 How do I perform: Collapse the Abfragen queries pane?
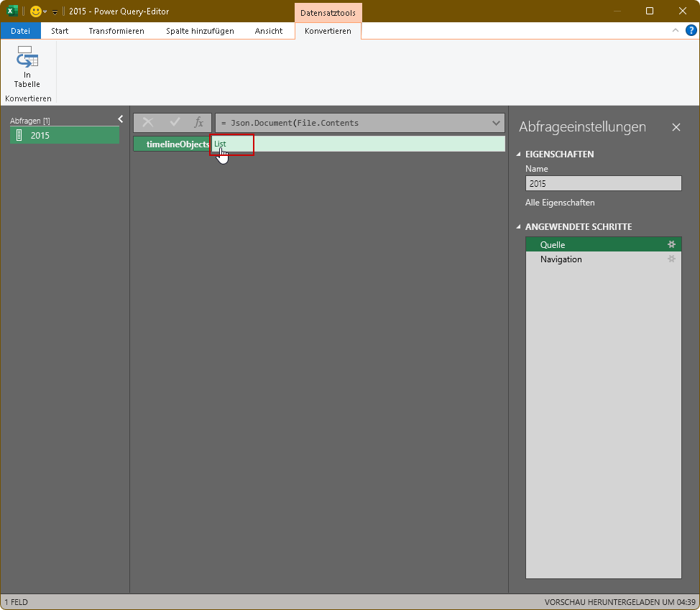(121, 119)
